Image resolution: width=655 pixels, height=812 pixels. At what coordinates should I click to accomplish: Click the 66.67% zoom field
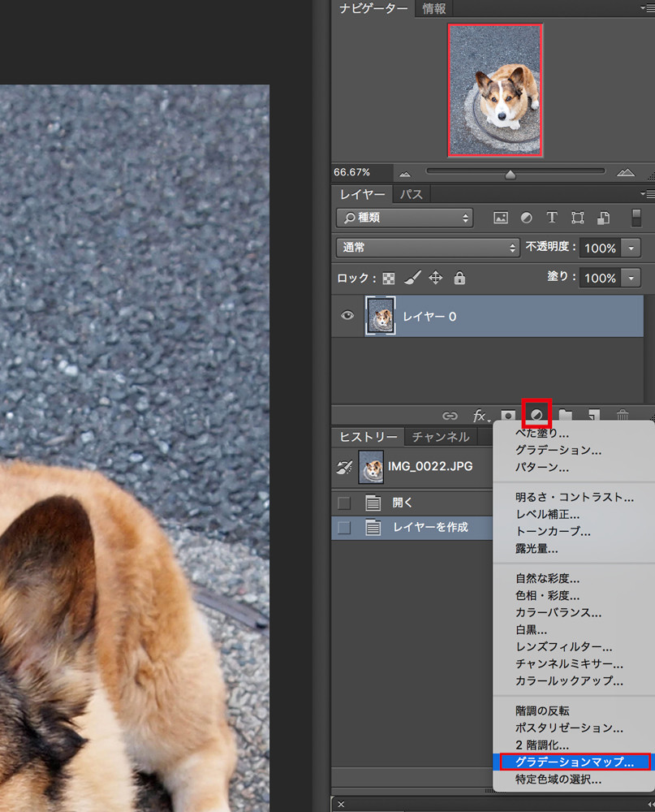pyautogui.click(x=362, y=172)
